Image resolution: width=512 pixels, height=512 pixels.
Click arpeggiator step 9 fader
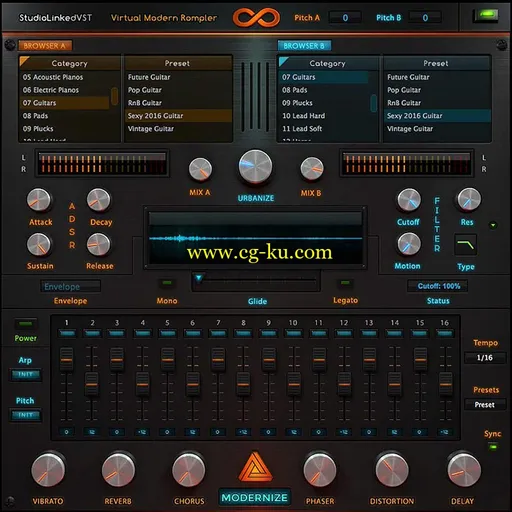click(x=269, y=359)
